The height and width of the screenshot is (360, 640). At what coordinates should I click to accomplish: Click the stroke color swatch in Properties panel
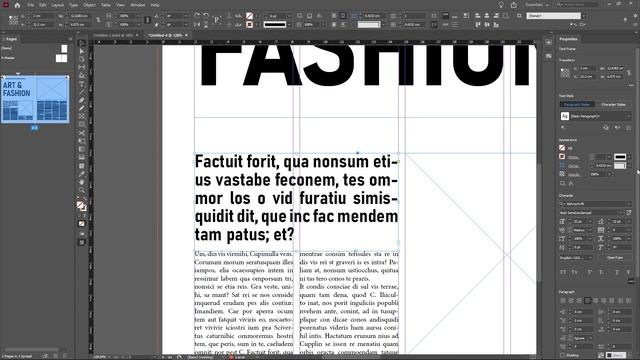click(x=562, y=157)
